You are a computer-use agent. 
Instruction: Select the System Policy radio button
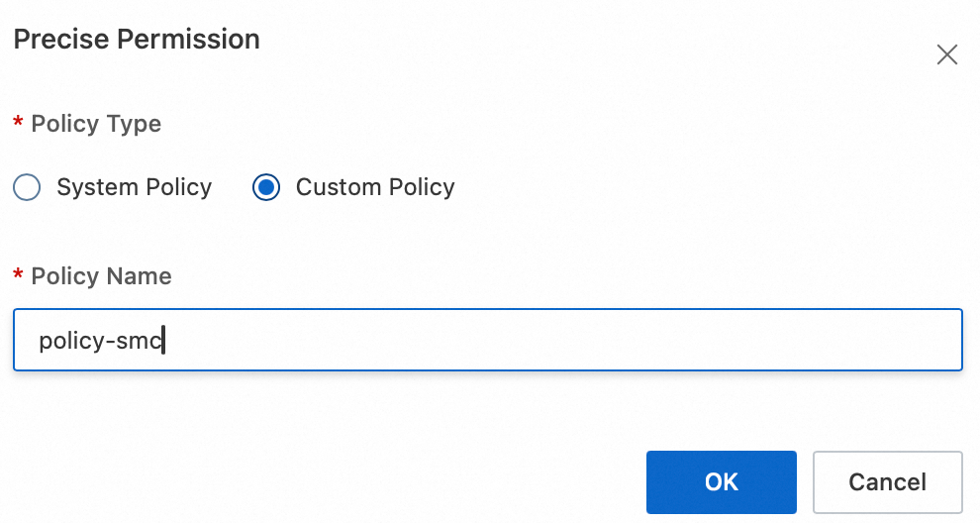click(27, 187)
